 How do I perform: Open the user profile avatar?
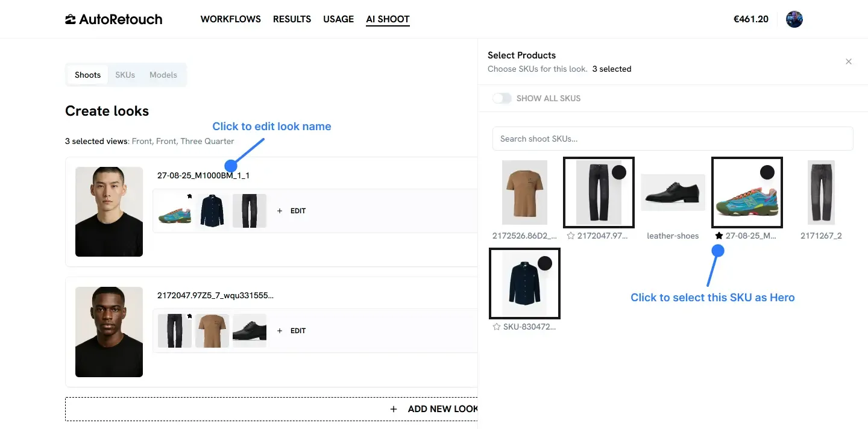point(794,19)
